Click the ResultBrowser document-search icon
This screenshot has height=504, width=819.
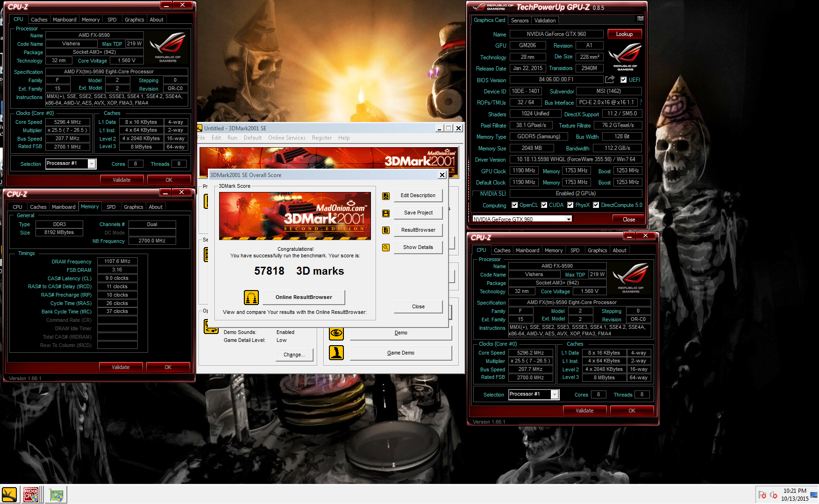pyautogui.click(x=386, y=230)
